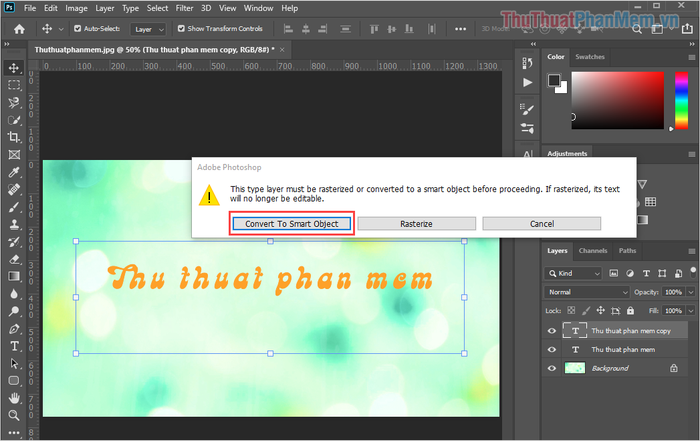
Task: Toggle lock transparent pixels
Action: click(x=571, y=310)
